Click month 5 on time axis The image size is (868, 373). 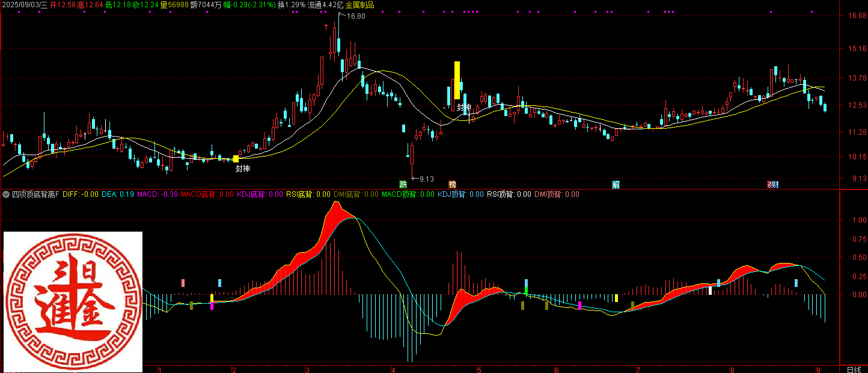coord(479,369)
